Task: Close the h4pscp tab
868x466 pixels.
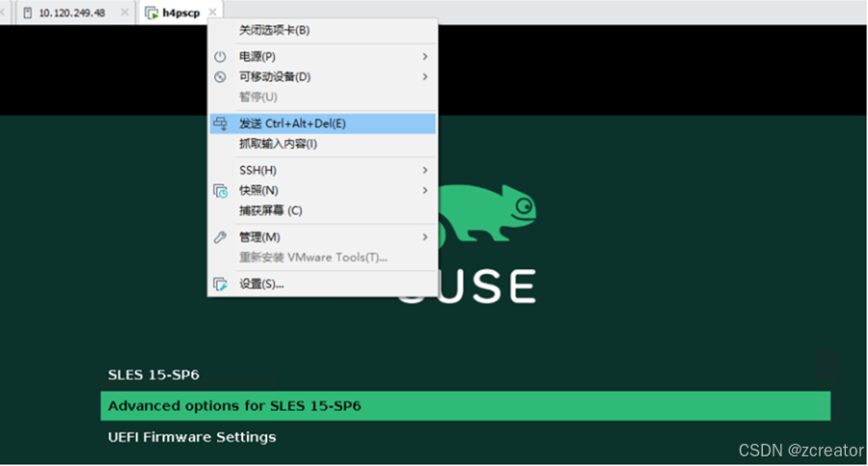Action: pos(212,13)
